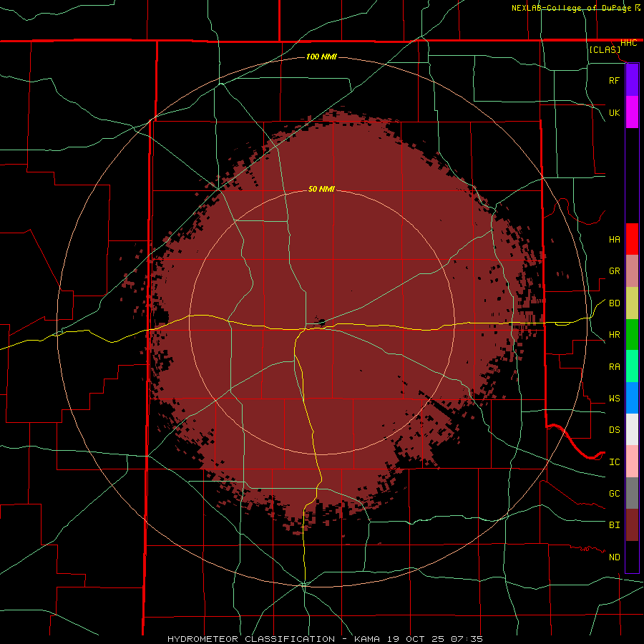Click the UK magenta legend swatch
Image resolution: width=644 pixels, height=644 pixels.
click(632, 112)
